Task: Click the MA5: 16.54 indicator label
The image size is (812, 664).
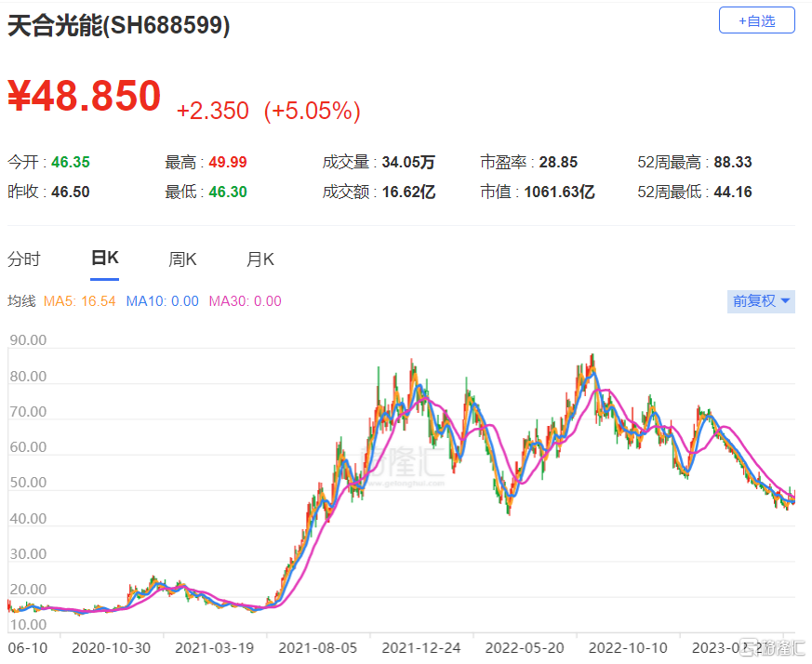Action: (80, 301)
